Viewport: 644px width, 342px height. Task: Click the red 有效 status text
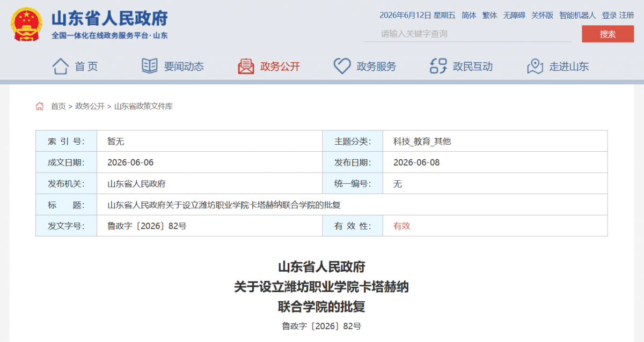[x=402, y=226]
